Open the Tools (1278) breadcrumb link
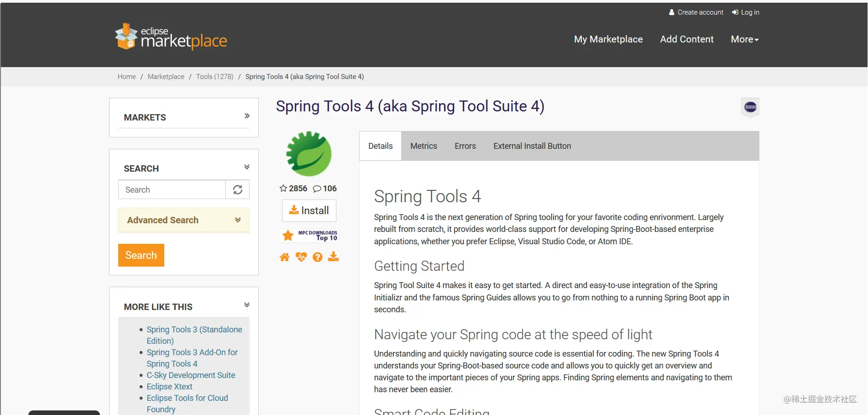Image resolution: width=868 pixels, height=415 pixels. click(x=214, y=77)
